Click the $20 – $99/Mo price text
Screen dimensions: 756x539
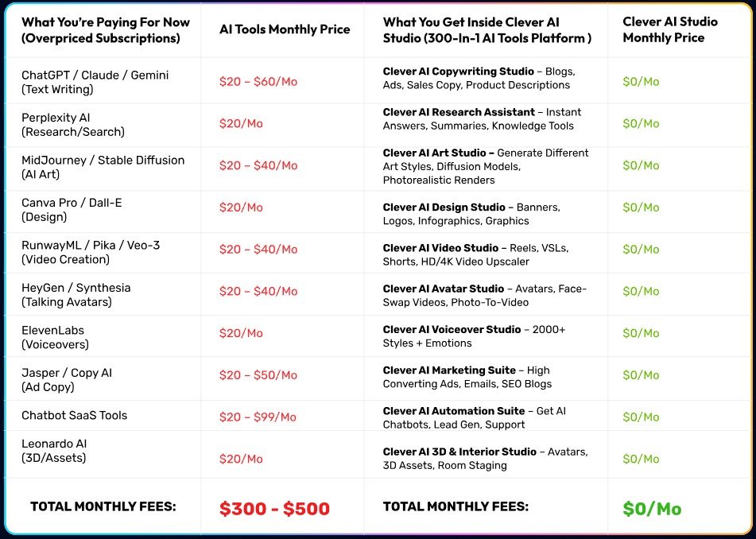pyautogui.click(x=258, y=417)
